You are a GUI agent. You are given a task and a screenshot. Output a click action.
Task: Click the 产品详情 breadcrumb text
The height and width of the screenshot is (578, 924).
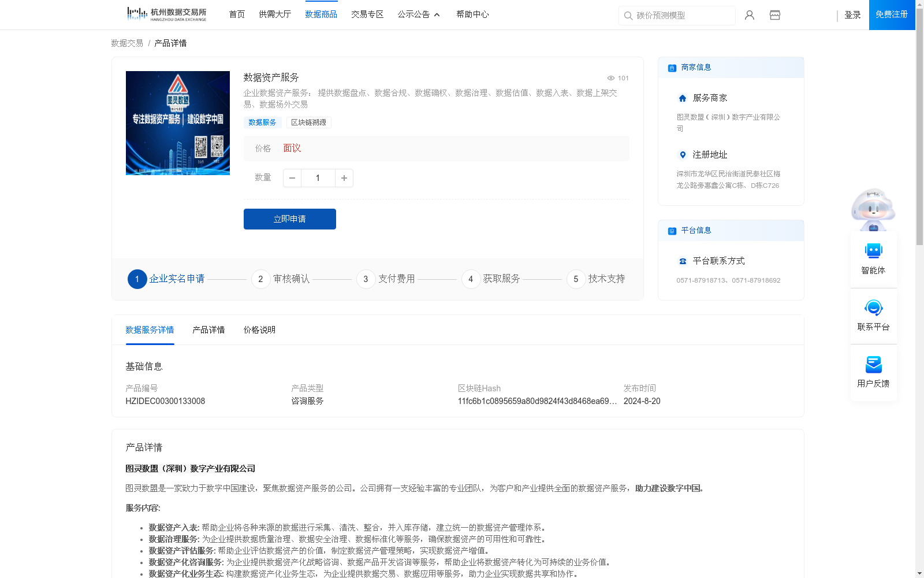(x=170, y=43)
